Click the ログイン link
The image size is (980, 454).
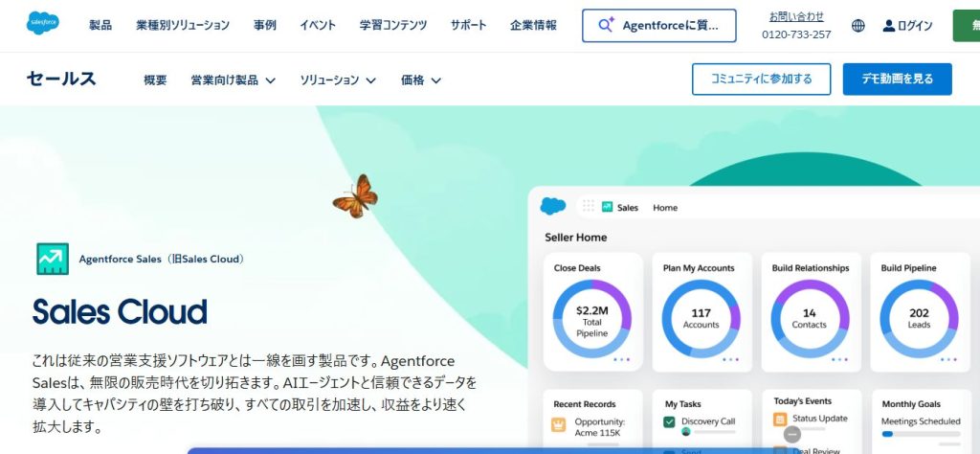tap(915, 26)
